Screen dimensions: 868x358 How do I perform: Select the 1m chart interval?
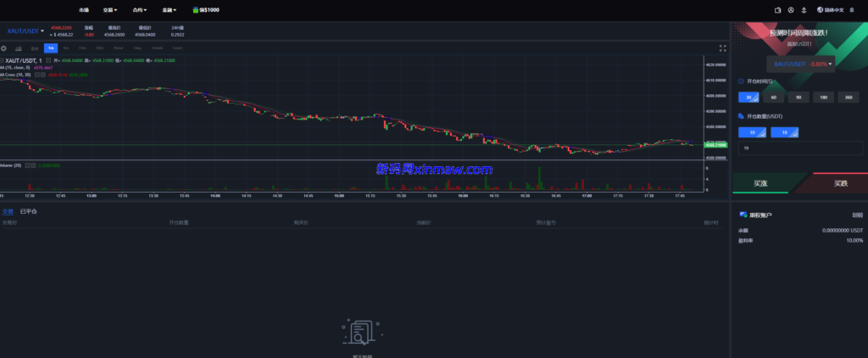click(51, 48)
